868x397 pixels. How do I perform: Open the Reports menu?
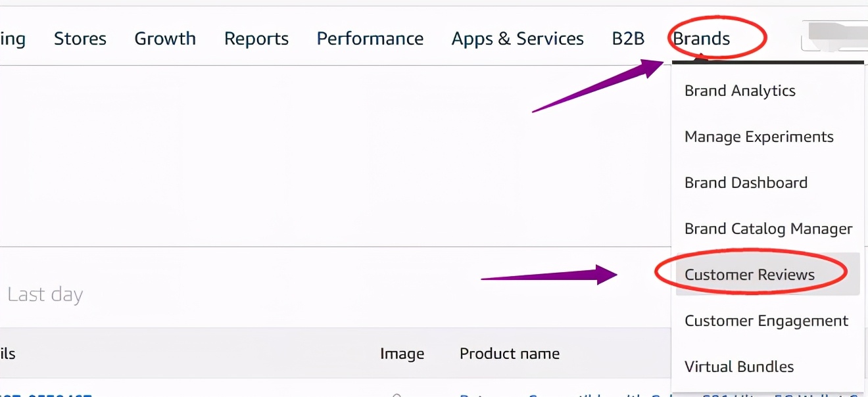256,39
